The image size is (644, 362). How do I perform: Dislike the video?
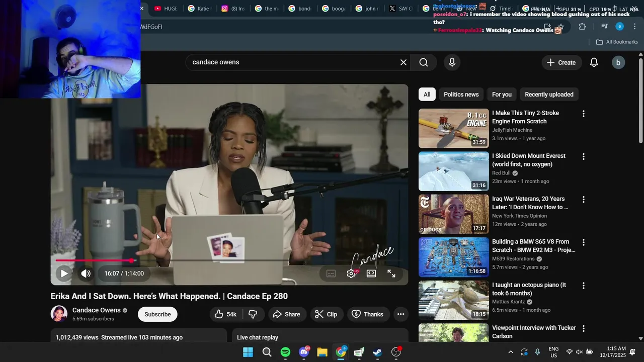coord(253,314)
